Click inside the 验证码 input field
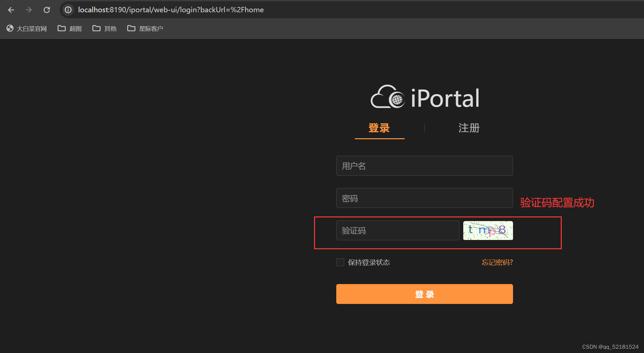 tap(397, 230)
